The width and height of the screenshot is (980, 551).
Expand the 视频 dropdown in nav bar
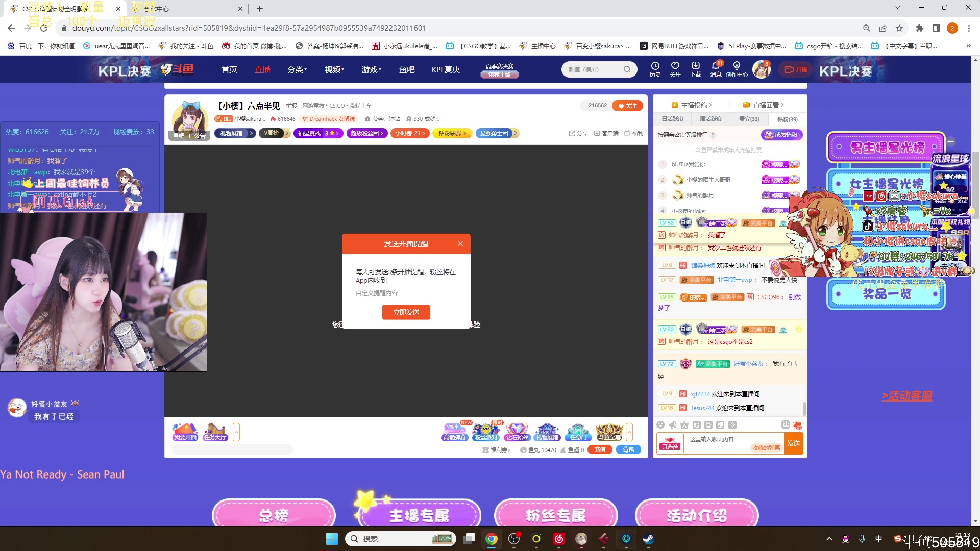click(334, 69)
